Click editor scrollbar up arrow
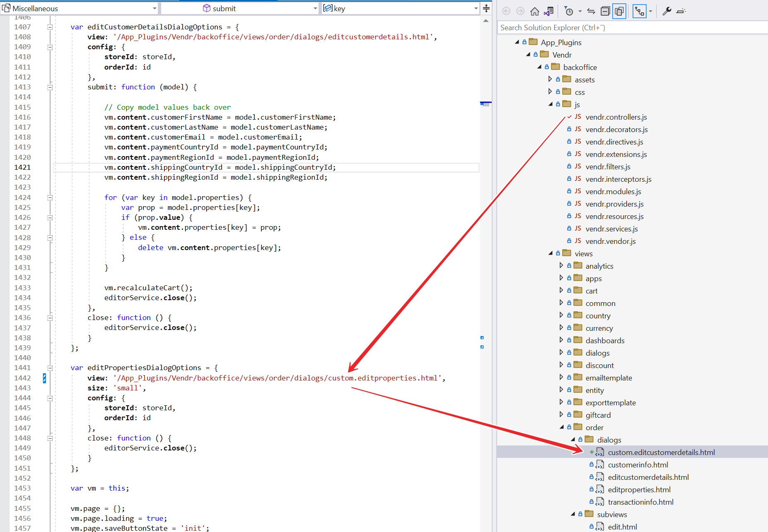 point(486,21)
